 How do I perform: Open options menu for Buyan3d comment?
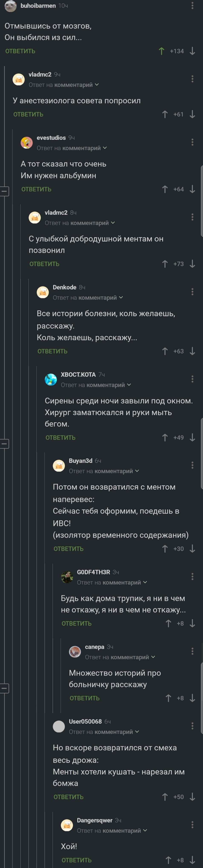click(192, 465)
